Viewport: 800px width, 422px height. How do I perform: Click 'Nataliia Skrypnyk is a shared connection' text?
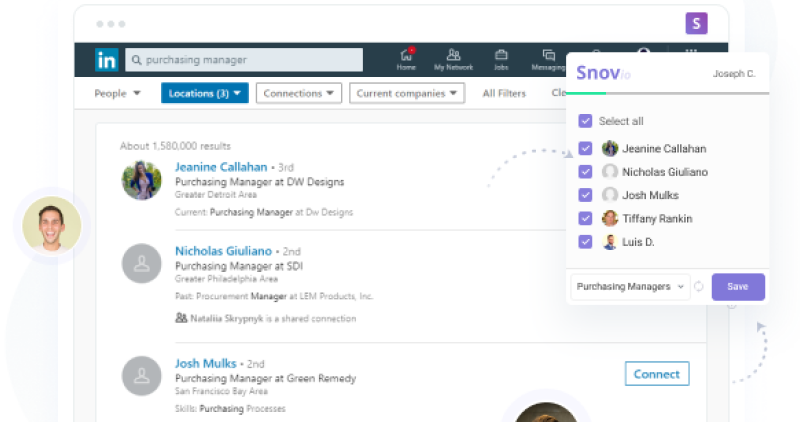tap(273, 318)
